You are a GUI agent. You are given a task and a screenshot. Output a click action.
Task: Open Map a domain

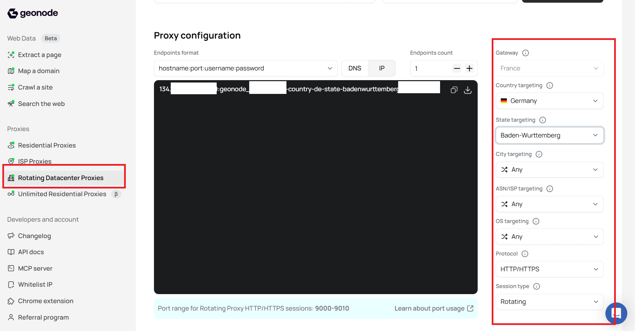tap(39, 71)
